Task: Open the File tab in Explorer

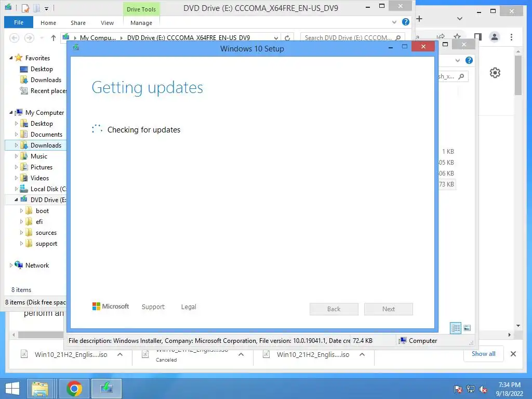Action: click(x=19, y=22)
